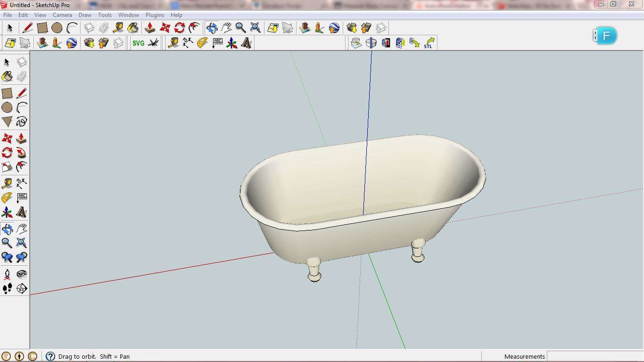Click the person credits icon in status bar
The image size is (644, 362).
click(x=19, y=356)
